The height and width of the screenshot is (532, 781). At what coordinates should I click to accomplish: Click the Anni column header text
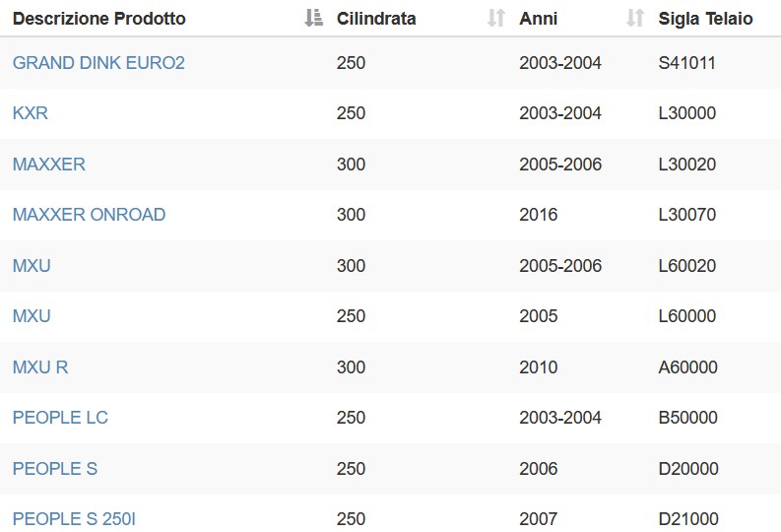click(x=538, y=19)
